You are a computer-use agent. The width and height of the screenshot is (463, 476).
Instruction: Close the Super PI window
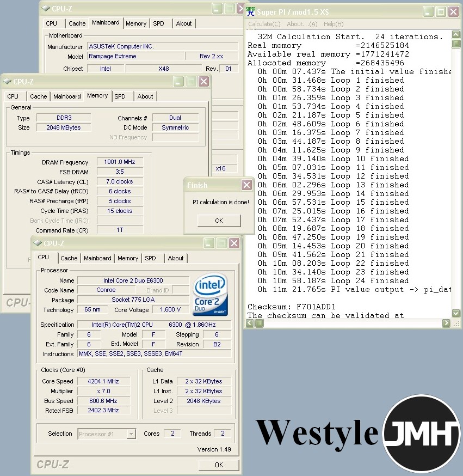[x=454, y=12]
